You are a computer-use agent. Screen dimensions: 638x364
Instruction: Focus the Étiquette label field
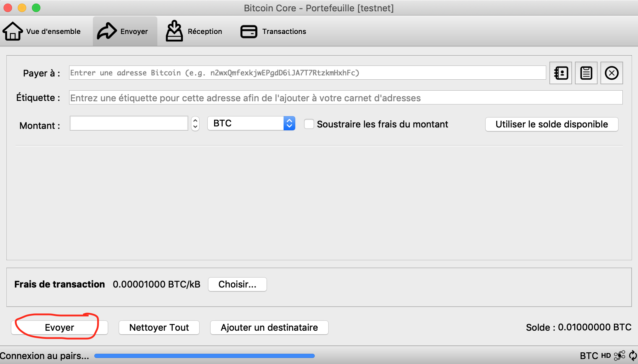click(x=346, y=98)
